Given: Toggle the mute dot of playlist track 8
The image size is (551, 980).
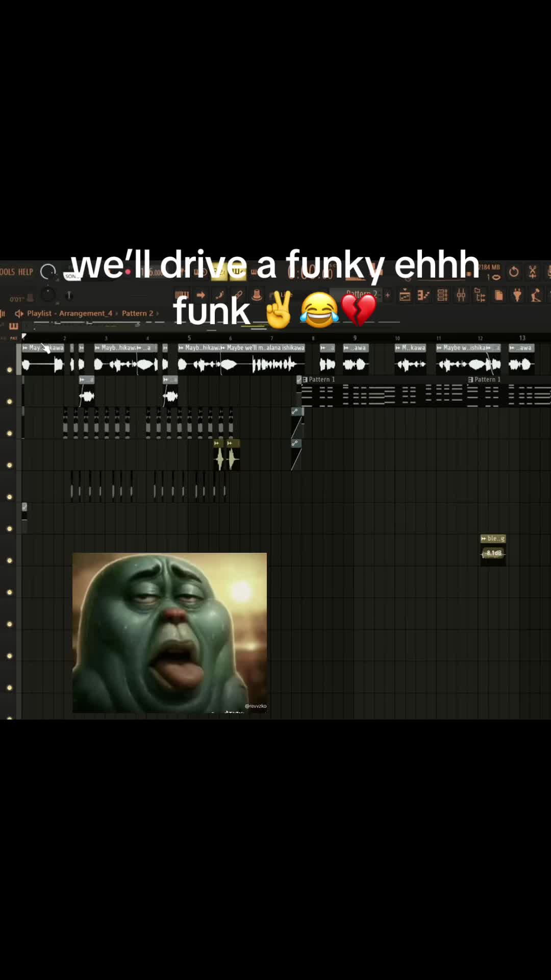Looking at the screenshot, I should click(x=9, y=592).
